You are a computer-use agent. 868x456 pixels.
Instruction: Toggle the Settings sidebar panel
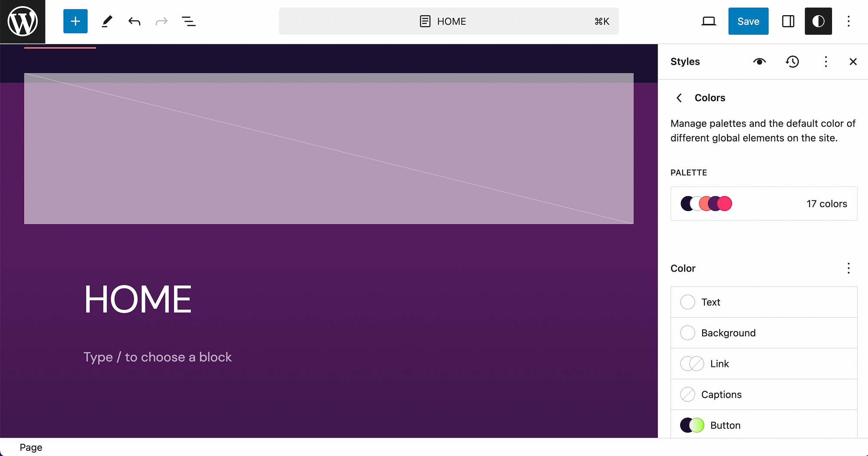[788, 21]
